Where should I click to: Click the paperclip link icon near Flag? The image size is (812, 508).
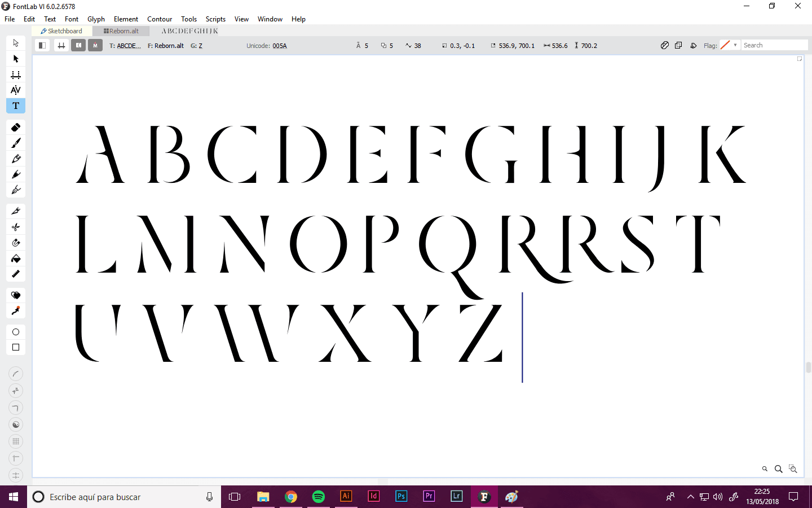665,45
